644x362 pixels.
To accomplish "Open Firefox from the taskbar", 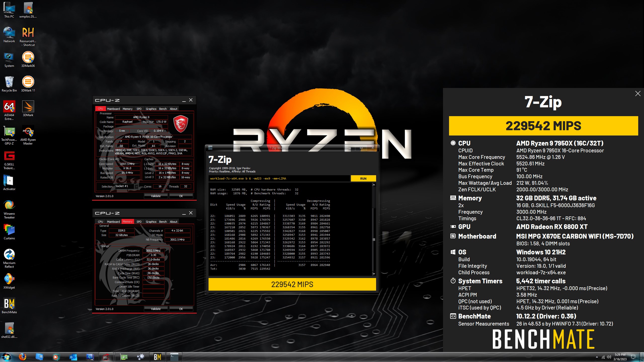I will [22, 357].
